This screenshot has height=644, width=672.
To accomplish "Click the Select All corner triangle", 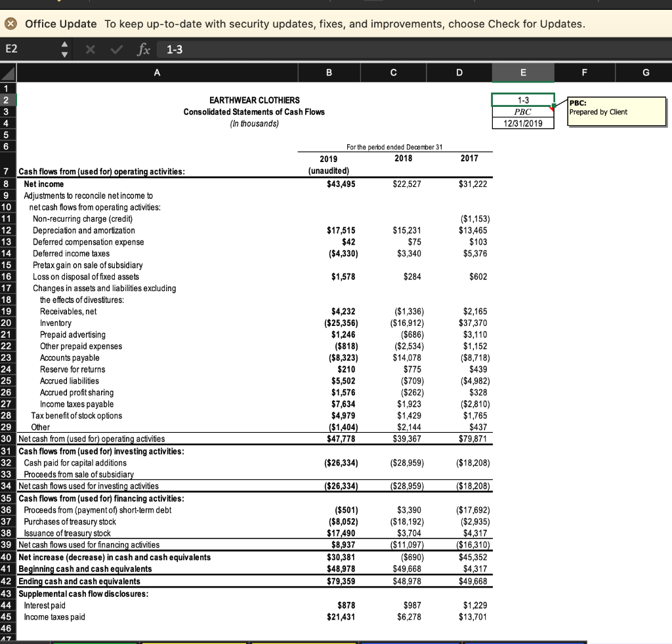I will (8, 72).
